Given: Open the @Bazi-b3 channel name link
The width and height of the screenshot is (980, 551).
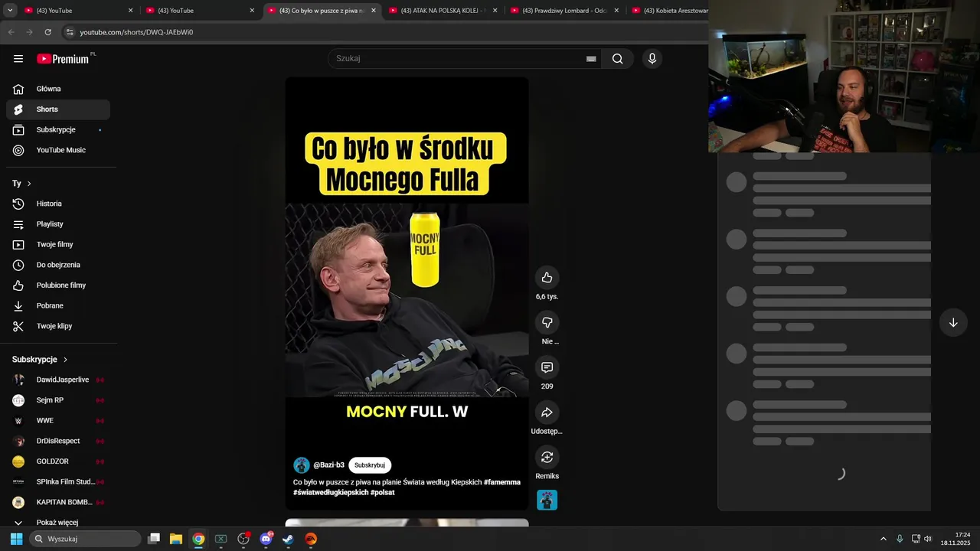Looking at the screenshot, I should pos(328,465).
